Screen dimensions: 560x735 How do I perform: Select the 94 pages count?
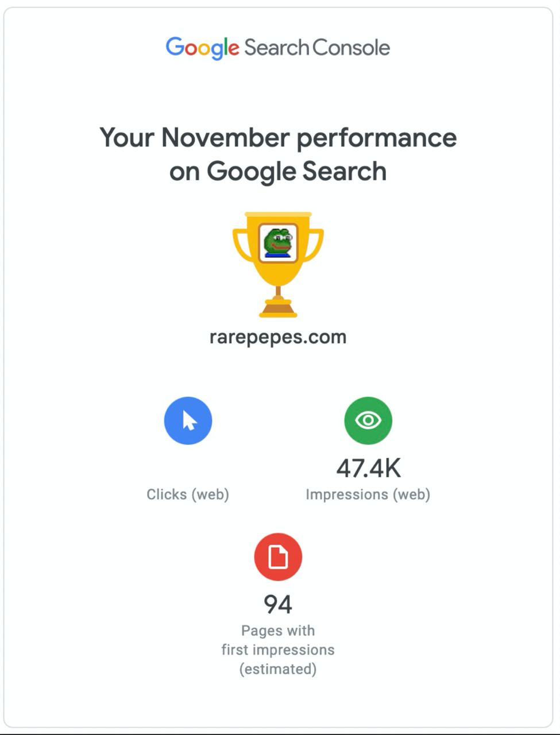[278, 604]
